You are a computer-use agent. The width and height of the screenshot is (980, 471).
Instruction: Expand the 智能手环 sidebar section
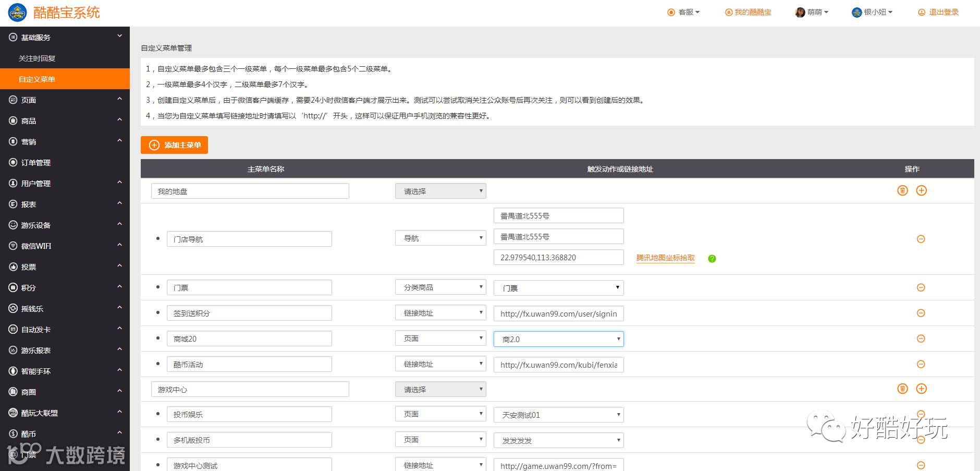pyautogui.click(x=65, y=371)
